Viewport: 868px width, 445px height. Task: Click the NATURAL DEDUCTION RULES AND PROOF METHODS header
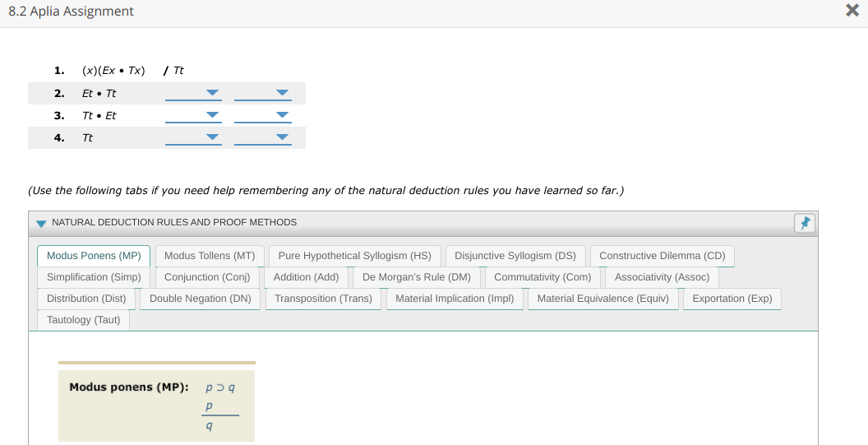174,222
